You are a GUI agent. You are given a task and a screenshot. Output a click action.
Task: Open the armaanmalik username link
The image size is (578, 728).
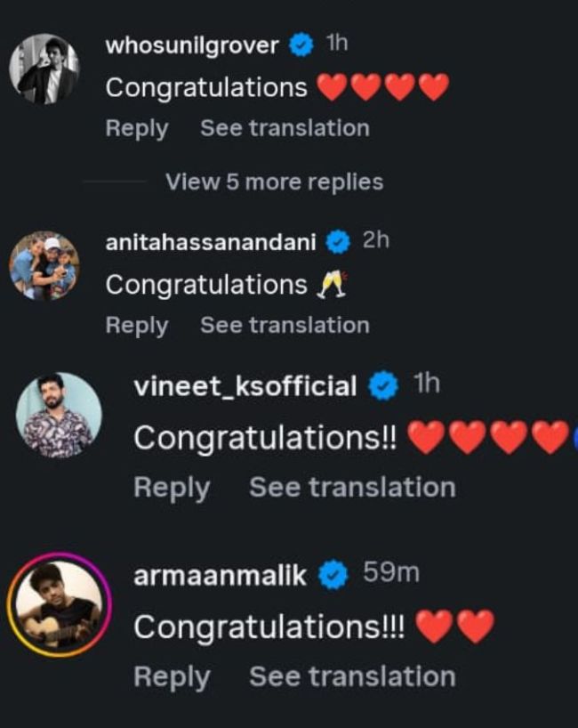coord(220,576)
